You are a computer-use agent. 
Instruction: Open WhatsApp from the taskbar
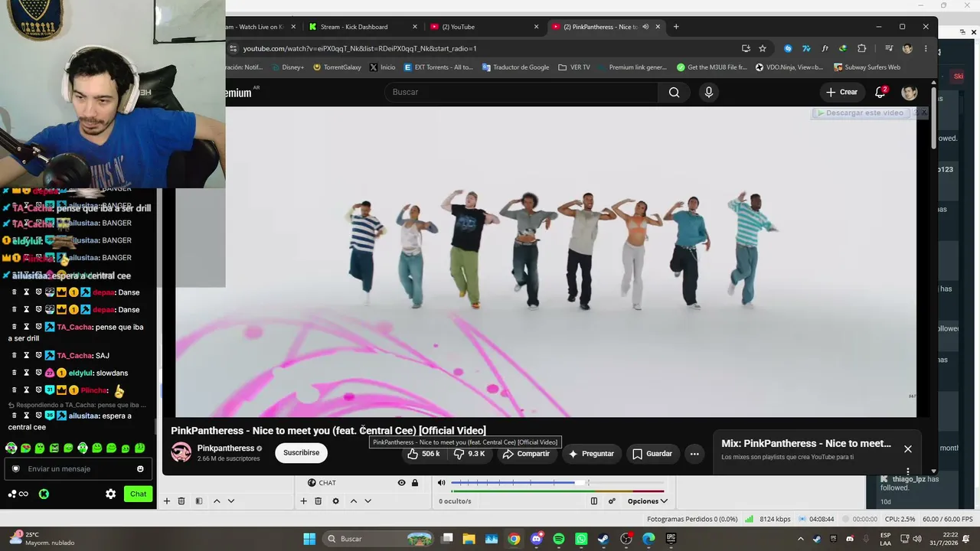click(581, 539)
